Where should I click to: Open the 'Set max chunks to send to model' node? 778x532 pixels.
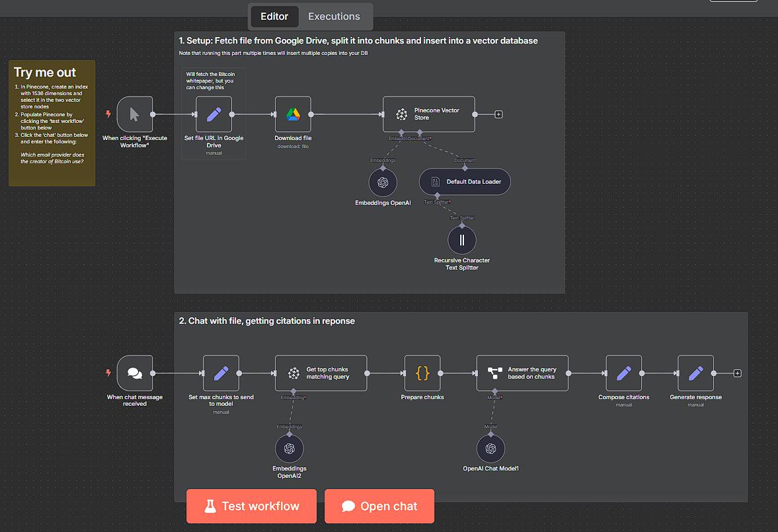click(221, 373)
